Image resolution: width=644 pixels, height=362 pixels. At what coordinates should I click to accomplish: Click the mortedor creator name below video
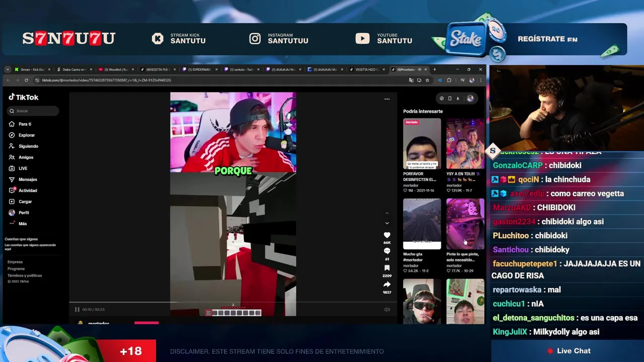[98, 323]
